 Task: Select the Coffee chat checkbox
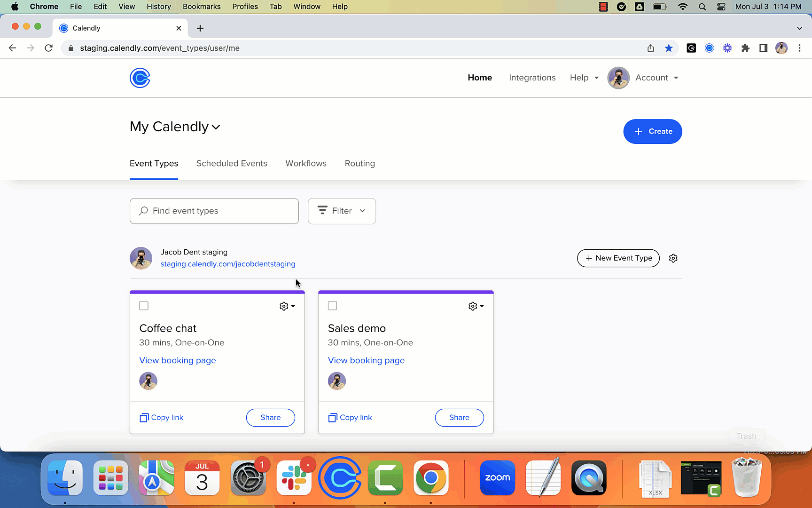pyautogui.click(x=144, y=306)
